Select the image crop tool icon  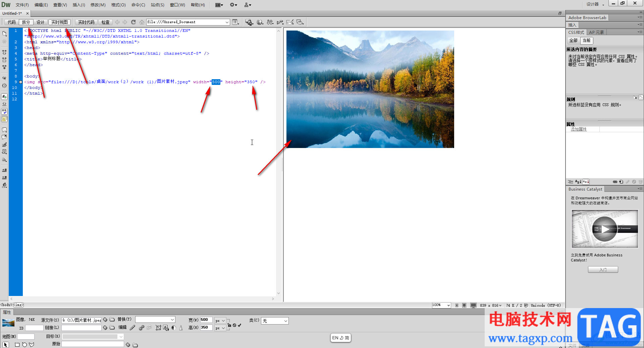pos(158,328)
